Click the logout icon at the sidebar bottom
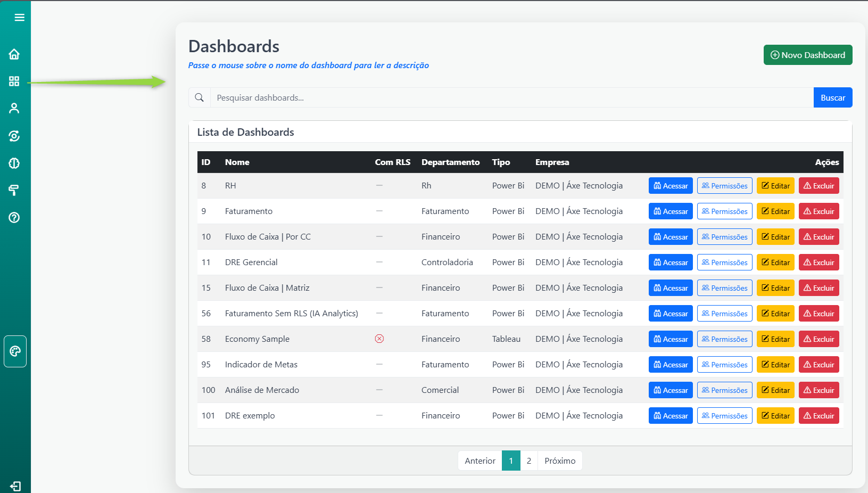Image resolution: width=868 pixels, height=493 pixels. coord(14,486)
